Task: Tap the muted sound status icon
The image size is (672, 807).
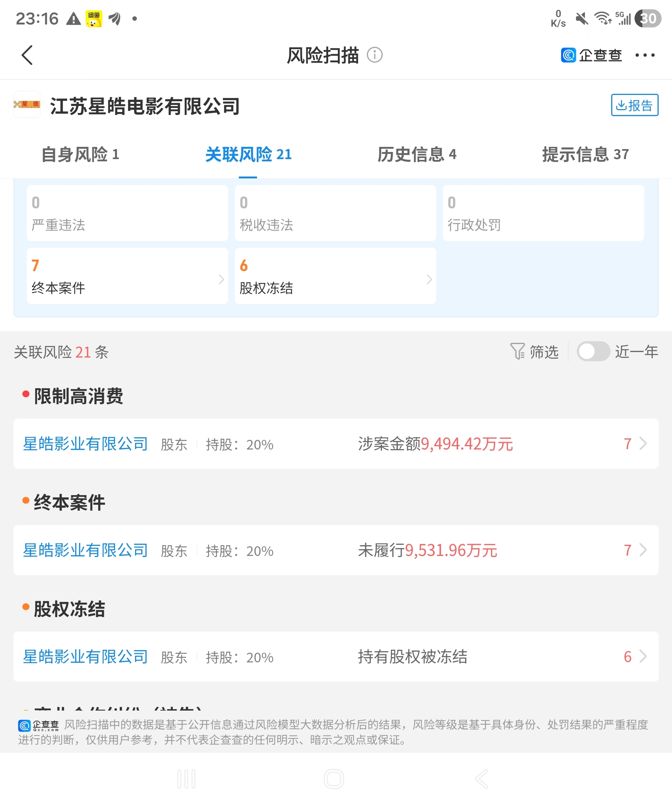Action: 582,19
